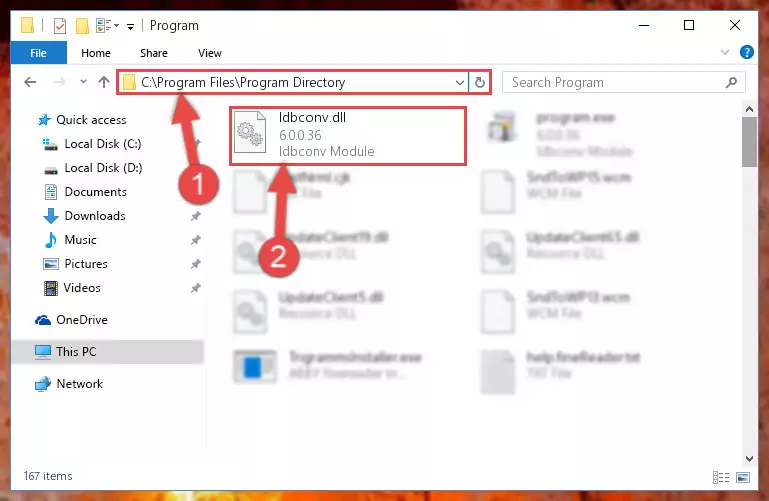Click the address bar path text
Viewport: 769px width, 501px height.
[x=243, y=82]
